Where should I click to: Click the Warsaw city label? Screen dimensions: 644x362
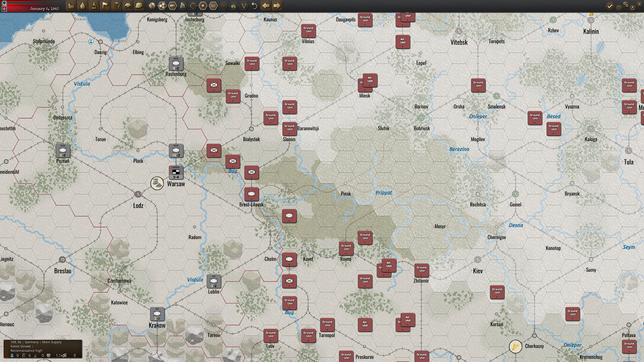pyautogui.click(x=176, y=184)
